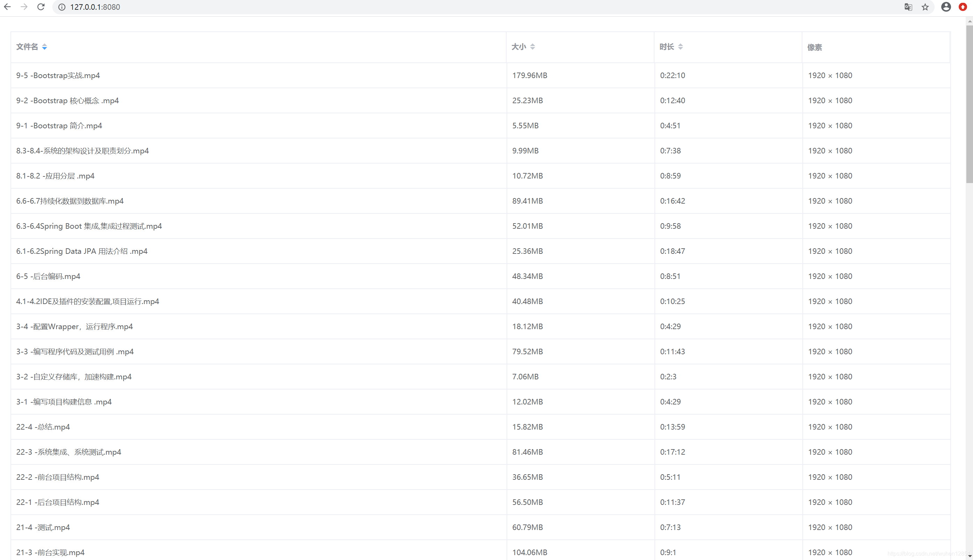Select file 21-3 -前台实现.mp4

[50, 553]
